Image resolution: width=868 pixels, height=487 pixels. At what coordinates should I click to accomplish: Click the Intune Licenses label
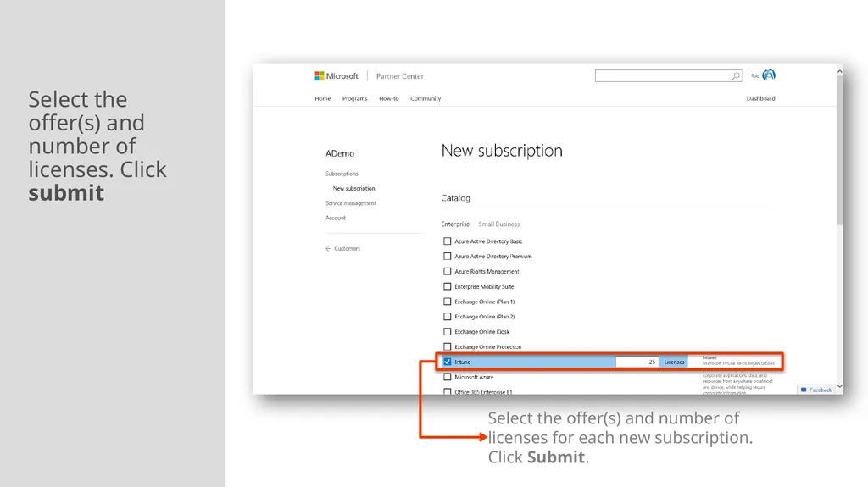(674, 362)
